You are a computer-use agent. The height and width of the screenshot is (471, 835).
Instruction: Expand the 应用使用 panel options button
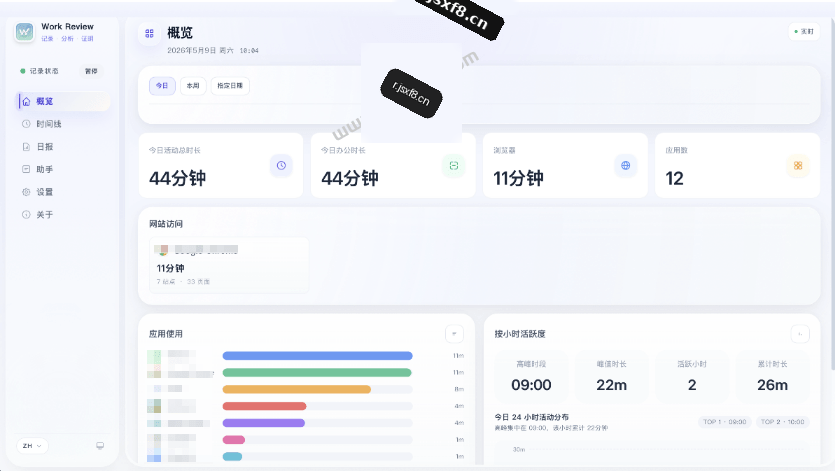point(454,334)
